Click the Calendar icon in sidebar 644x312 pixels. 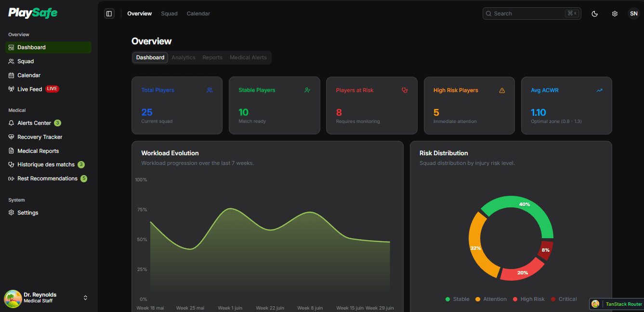click(12, 75)
